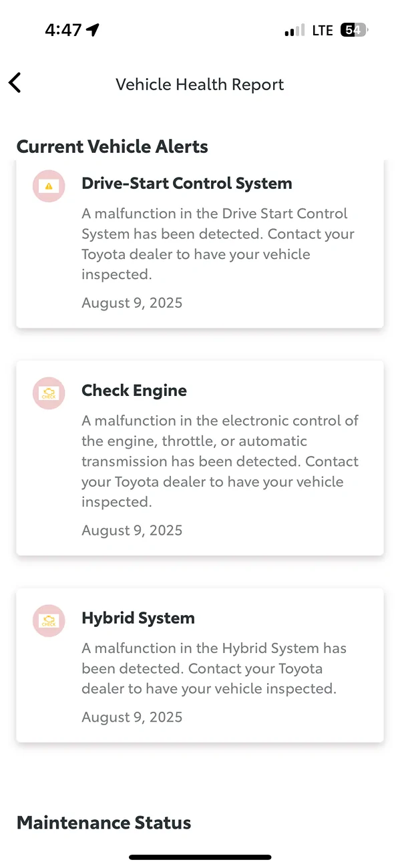Tap the Hybrid System check engine icon
This screenshot has height=868, width=400.
click(x=48, y=620)
